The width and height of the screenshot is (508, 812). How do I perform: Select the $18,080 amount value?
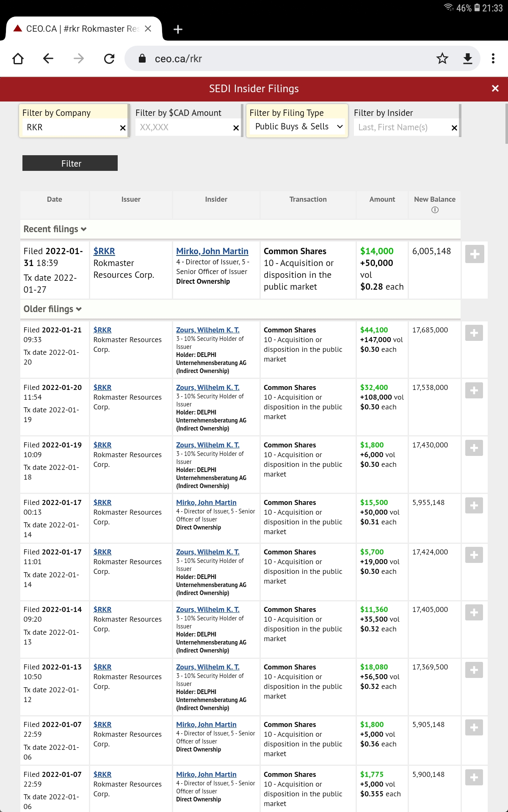[374, 667]
